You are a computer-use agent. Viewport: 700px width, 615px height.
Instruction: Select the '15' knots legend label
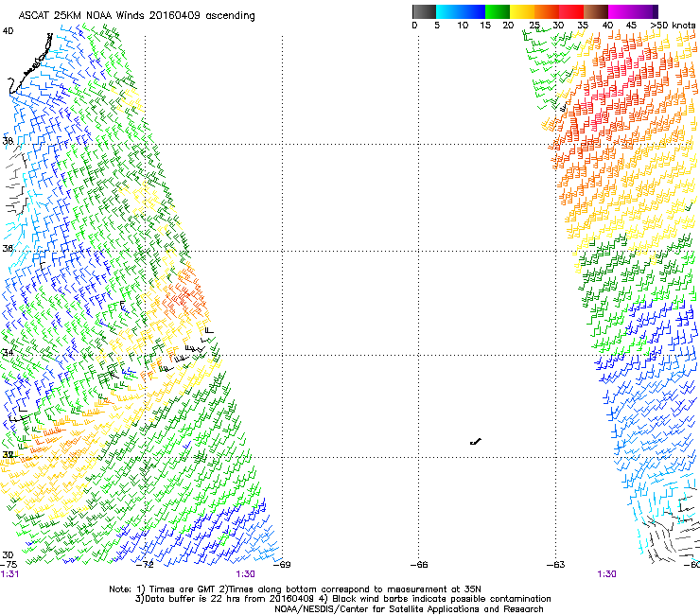485,25
